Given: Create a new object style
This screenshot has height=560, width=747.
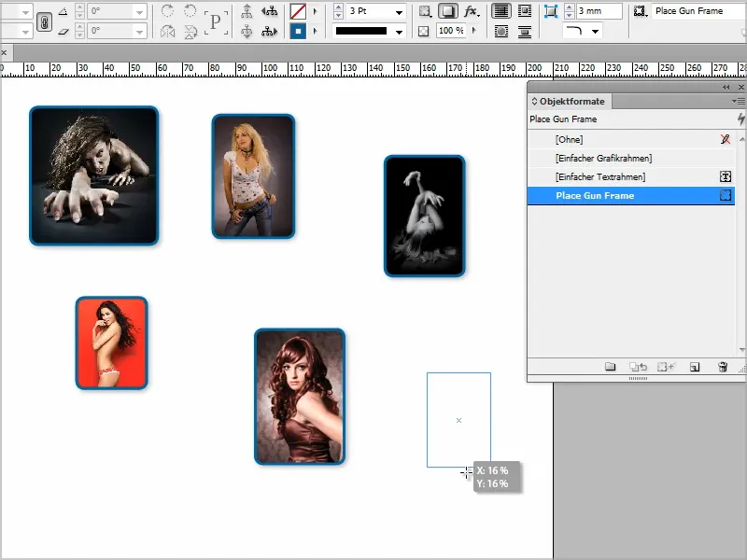Looking at the screenshot, I should (x=695, y=367).
